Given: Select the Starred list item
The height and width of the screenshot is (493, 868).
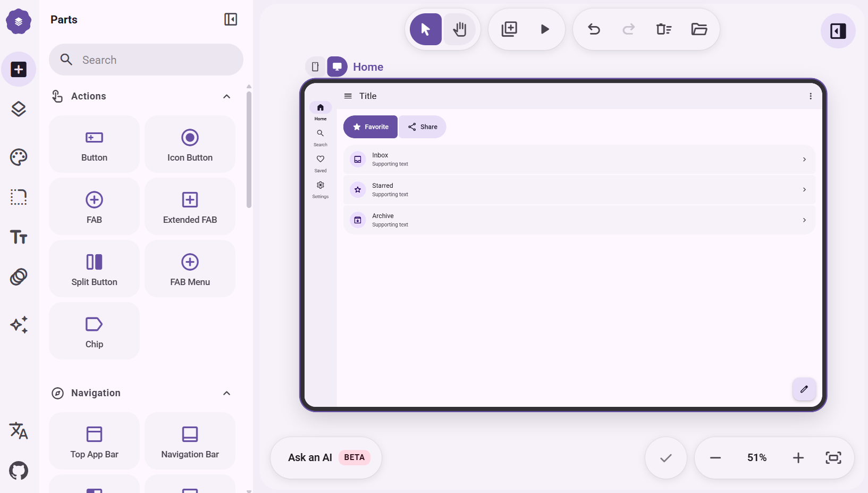Looking at the screenshot, I should (x=579, y=190).
